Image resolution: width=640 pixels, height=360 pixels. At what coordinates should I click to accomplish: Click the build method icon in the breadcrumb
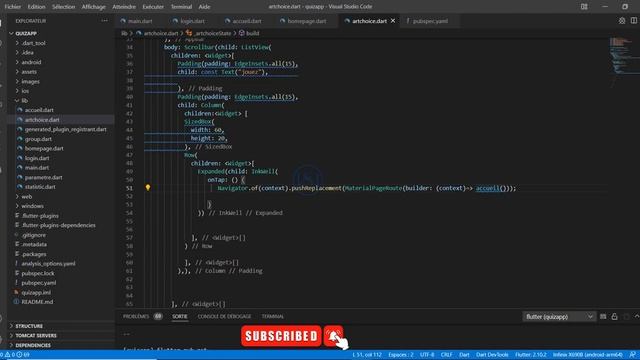(x=241, y=33)
